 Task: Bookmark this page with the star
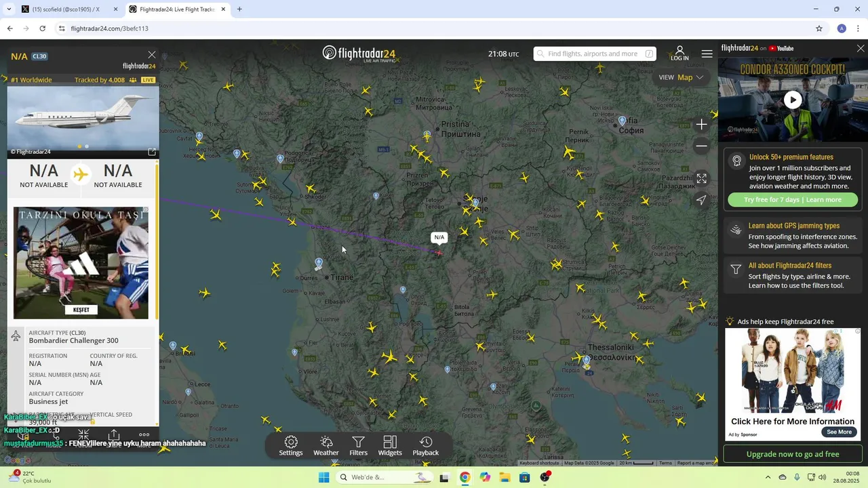(x=819, y=28)
